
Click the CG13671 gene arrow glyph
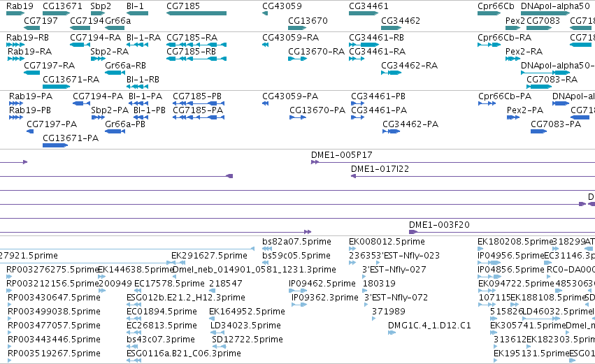coord(56,13)
